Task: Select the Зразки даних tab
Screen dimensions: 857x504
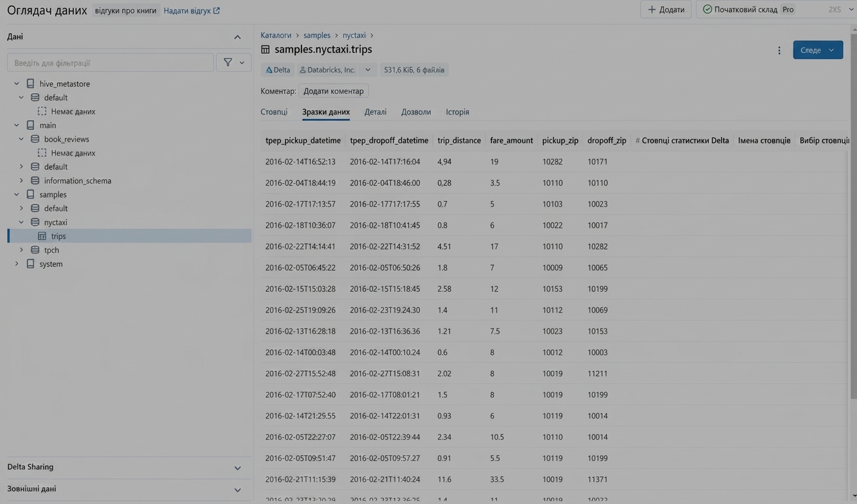Action: 326,112
